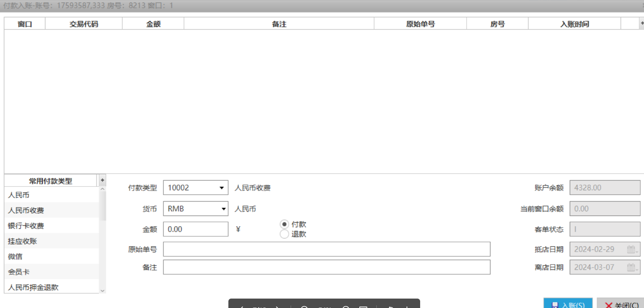Choose 银行卡收费 from common payment types
Screen dimensions: 644x308
click(26, 226)
